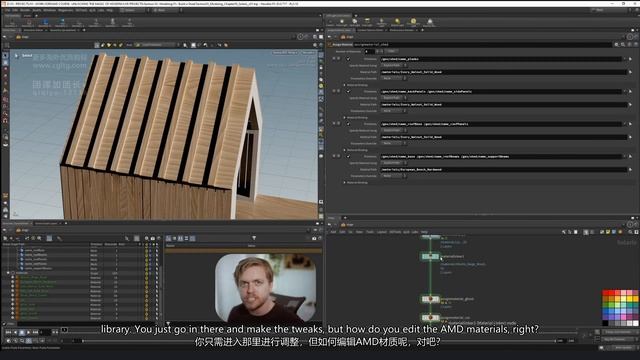
Task: Add new pane tab with plus in Scene View pane
Action: click(84, 30)
